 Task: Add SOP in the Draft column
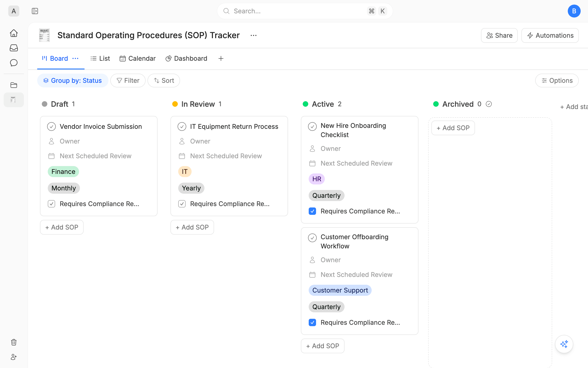(x=62, y=227)
